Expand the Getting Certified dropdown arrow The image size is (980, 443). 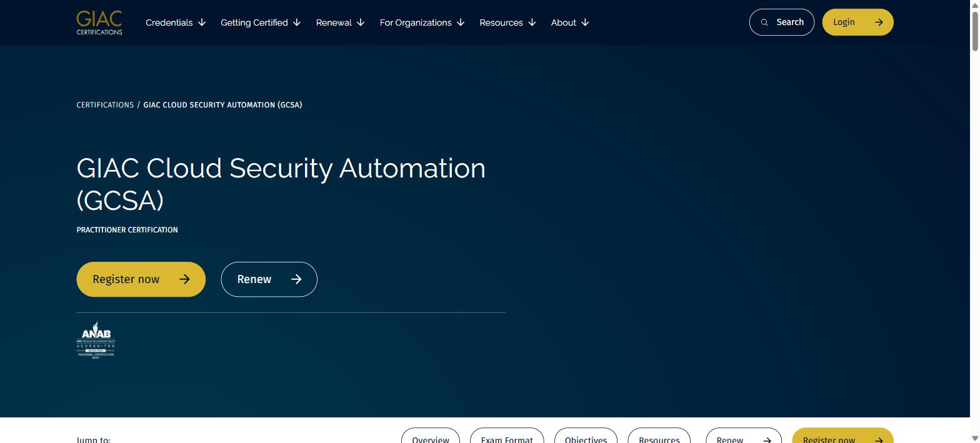tap(297, 22)
